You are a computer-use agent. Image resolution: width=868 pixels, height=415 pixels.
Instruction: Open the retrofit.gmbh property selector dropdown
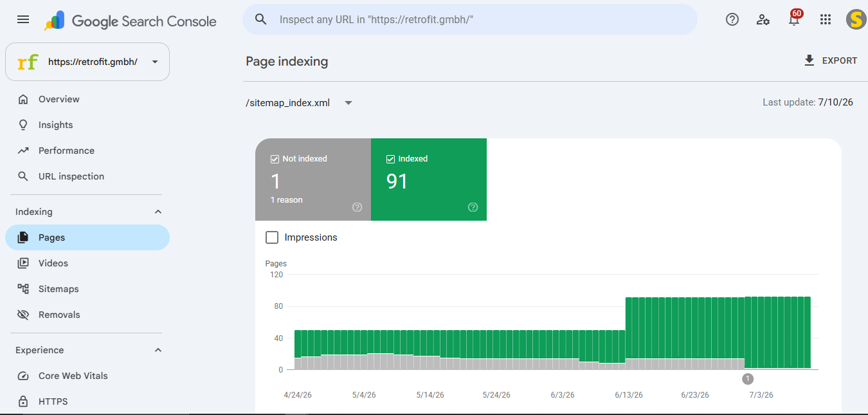[87, 62]
